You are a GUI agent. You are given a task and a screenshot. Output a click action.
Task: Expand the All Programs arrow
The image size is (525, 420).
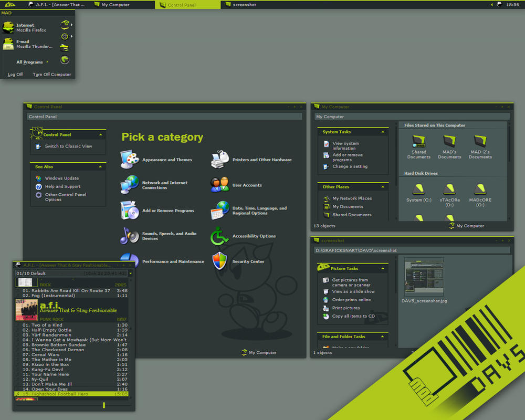(x=47, y=62)
